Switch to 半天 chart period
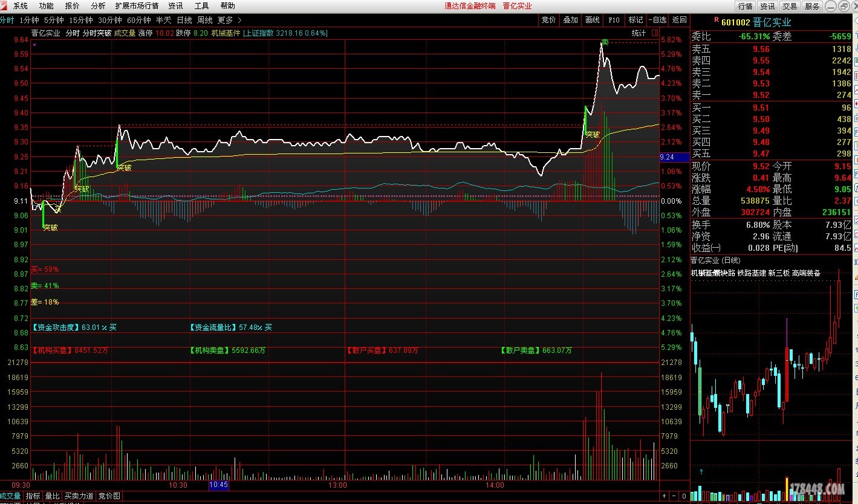The image size is (858, 504). click(164, 20)
